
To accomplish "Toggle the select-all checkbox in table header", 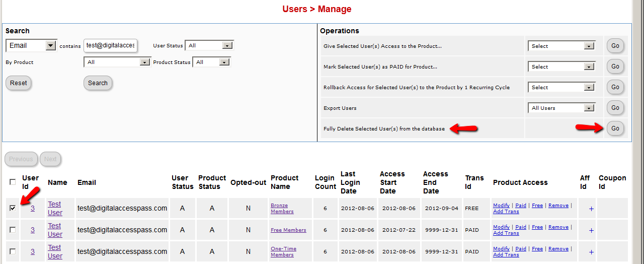I will (x=13, y=182).
